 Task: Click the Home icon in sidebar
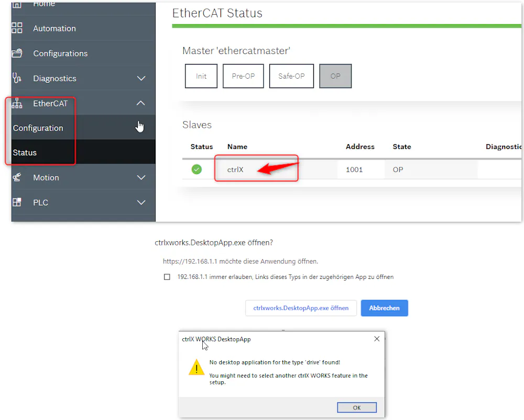pyautogui.click(x=17, y=5)
